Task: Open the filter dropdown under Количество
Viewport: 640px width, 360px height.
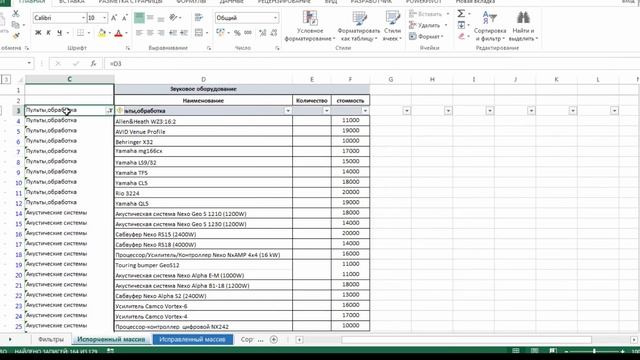Action: point(326,111)
